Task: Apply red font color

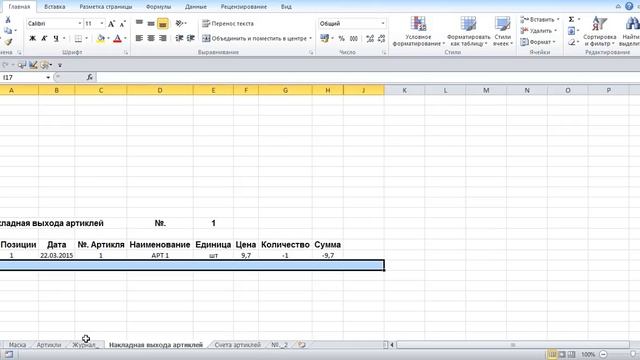Action: click(118, 38)
